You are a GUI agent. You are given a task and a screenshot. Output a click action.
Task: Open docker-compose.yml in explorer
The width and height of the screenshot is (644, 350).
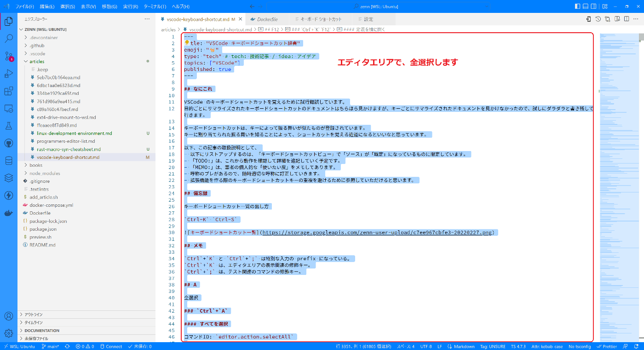[86, 205]
